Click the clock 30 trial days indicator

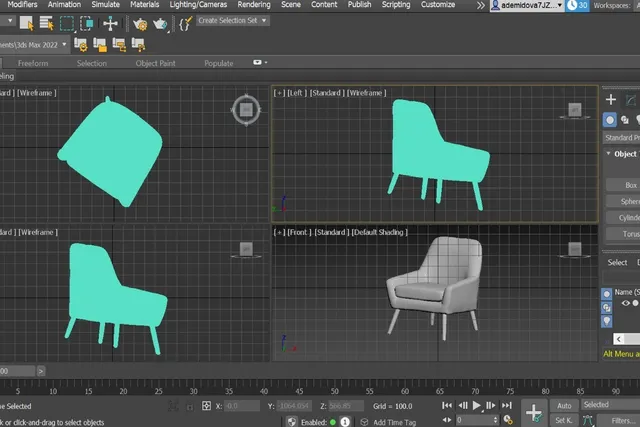578,5
